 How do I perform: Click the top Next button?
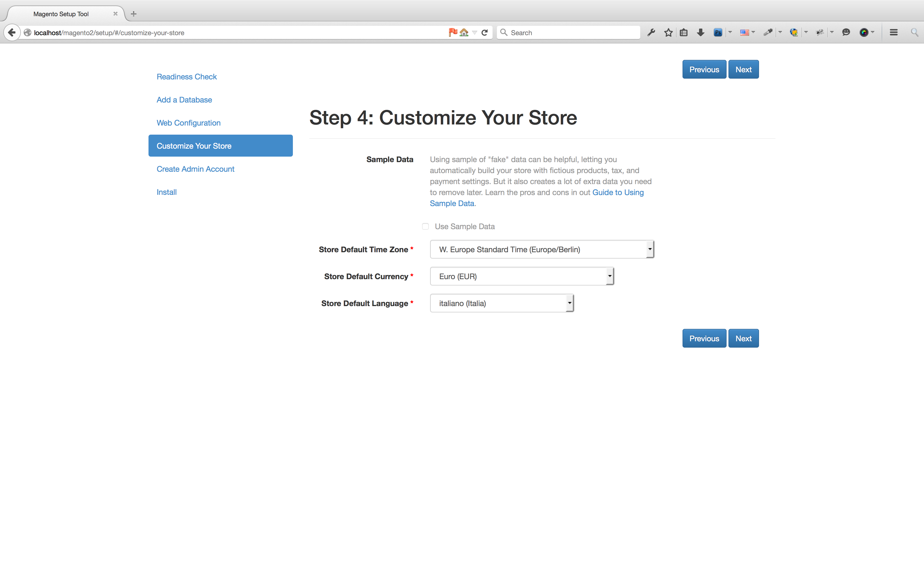pos(743,70)
